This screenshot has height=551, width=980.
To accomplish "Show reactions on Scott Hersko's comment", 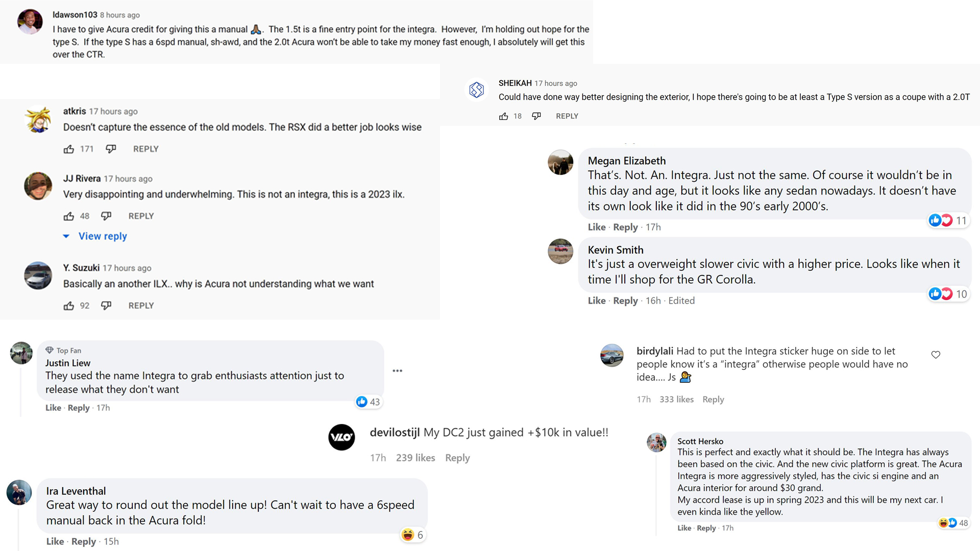I will click(x=953, y=523).
